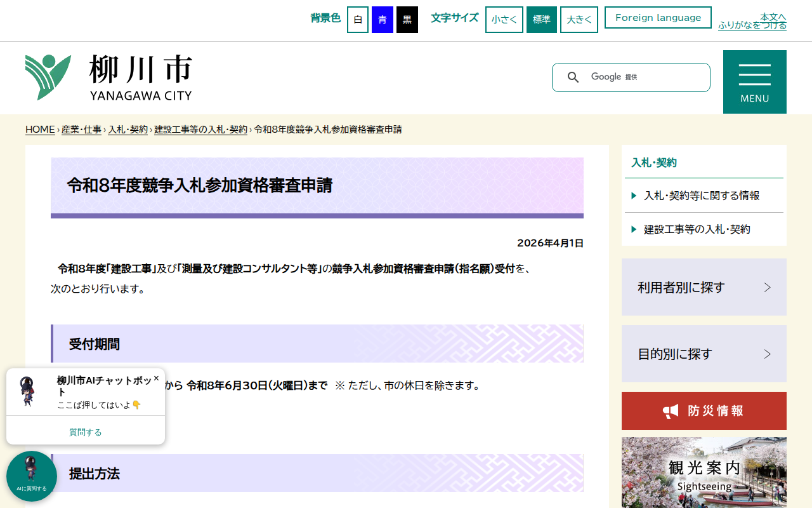
Task: Select blue background color
Action: click(x=383, y=20)
